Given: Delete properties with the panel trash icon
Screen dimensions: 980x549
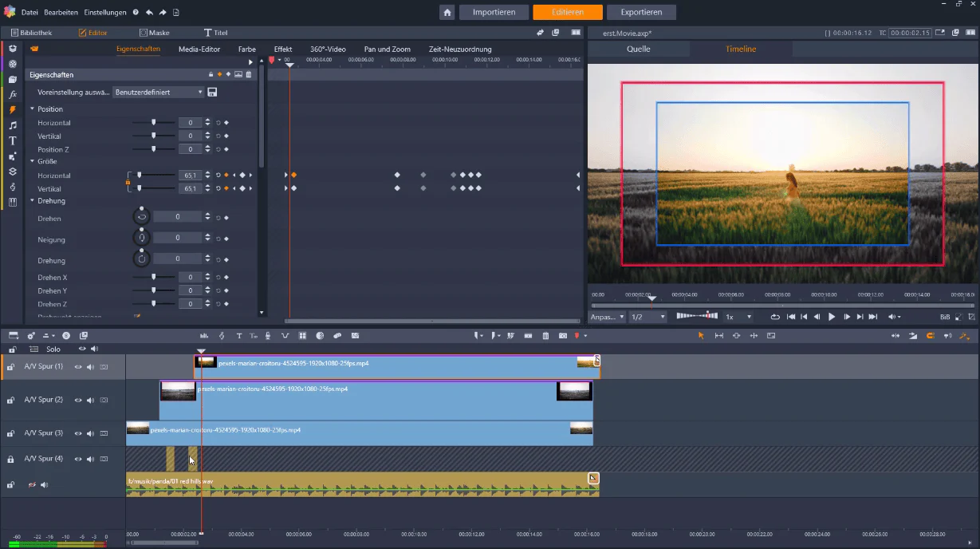Looking at the screenshot, I should click(x=249, y=75).
